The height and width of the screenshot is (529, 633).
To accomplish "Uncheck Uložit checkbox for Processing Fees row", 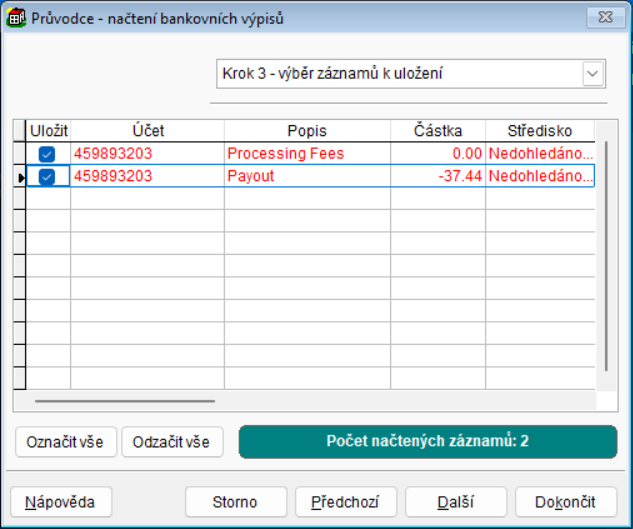I will tap(47, 154).
